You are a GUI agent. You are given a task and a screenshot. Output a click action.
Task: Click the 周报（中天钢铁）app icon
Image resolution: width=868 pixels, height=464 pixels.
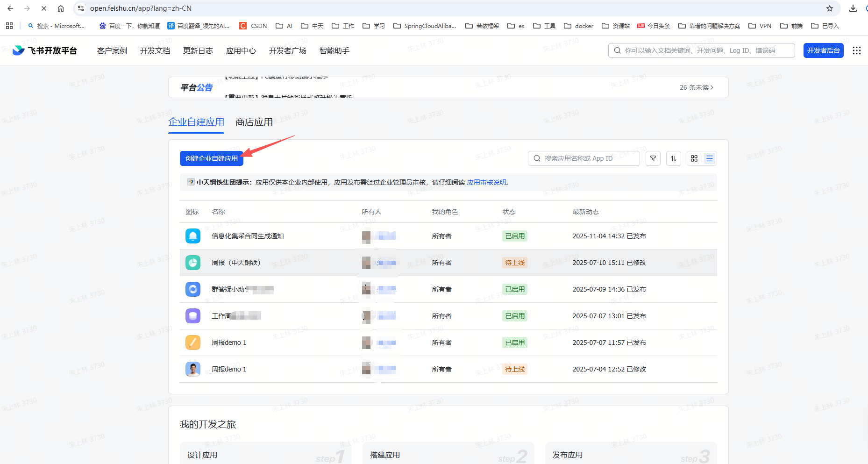[x=192, y=263]
